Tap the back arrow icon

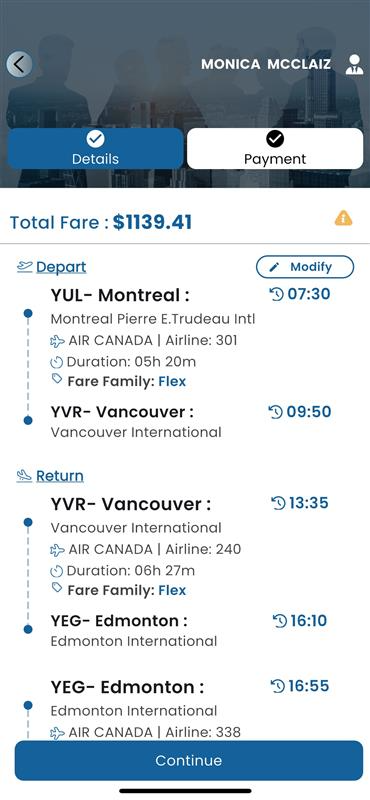coord(19,64)
